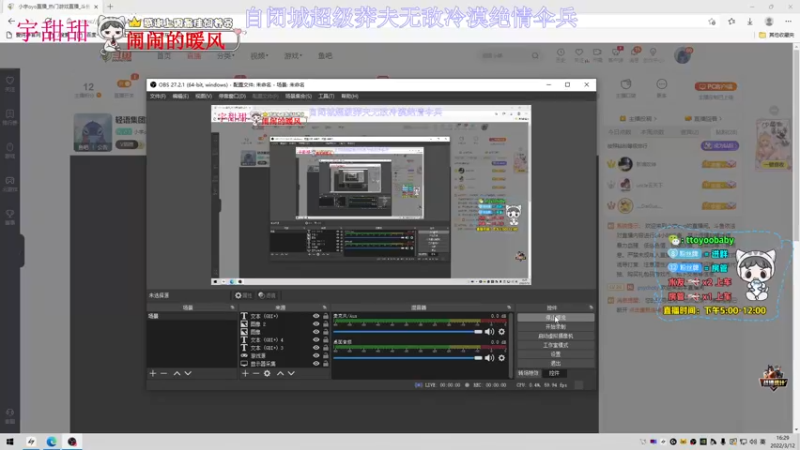Open the 帮助(H) menu in OBS

click(349, 96)
